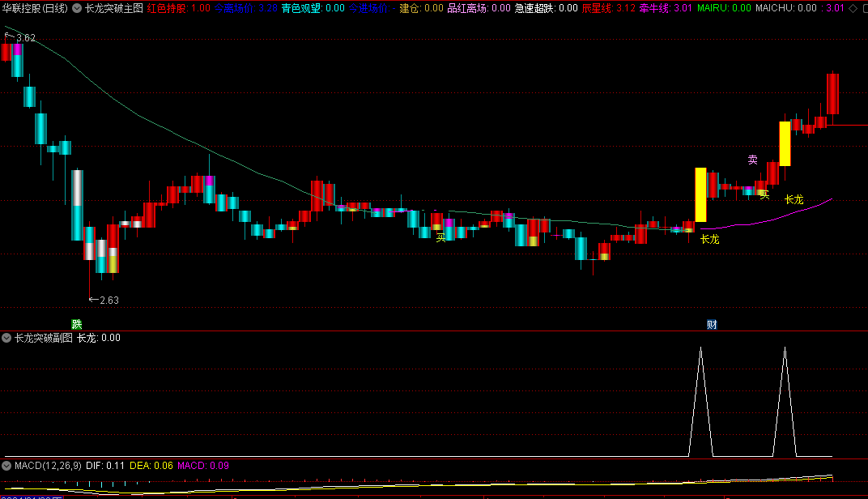Click the 买 signal beside right 长龙
868x499 pixels.
764,194
